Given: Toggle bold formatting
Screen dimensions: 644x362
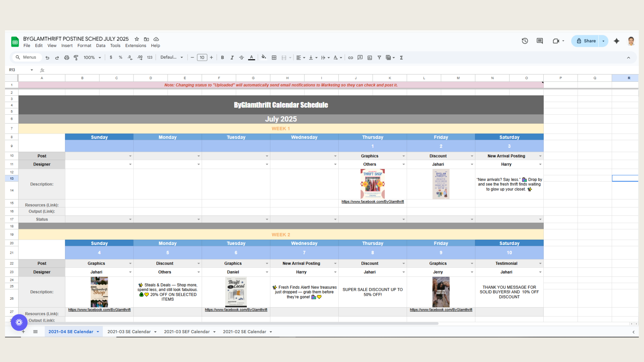Looking at the screenshot, I should pos(222,58).
